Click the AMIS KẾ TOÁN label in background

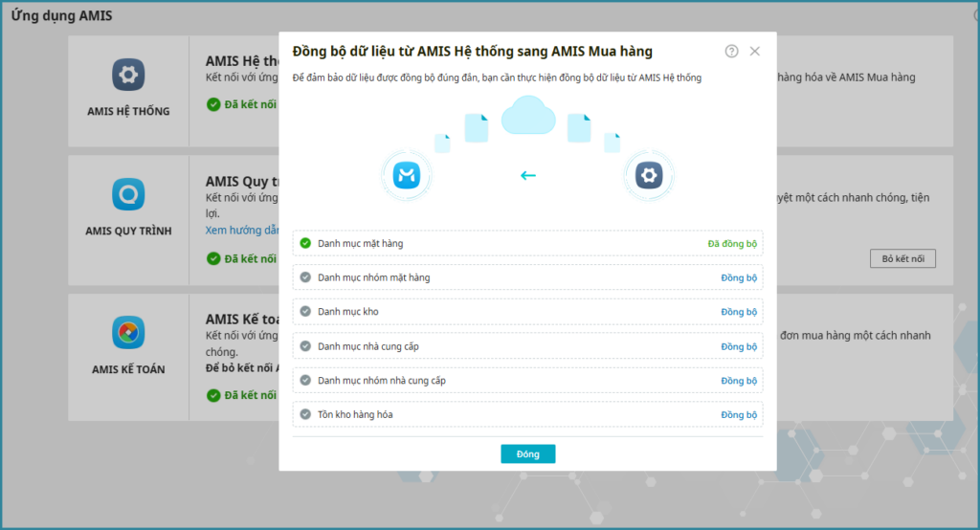(x=128, y=369)
